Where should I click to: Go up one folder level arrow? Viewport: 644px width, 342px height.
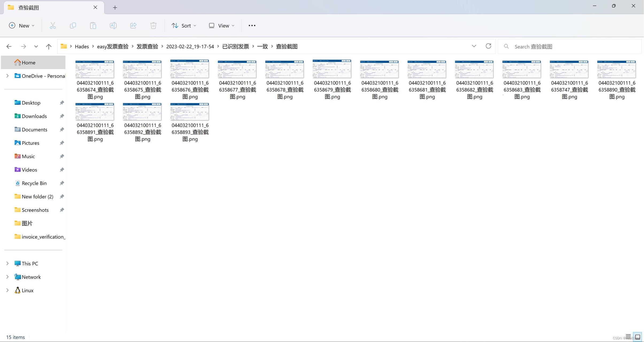coord(49,46)
